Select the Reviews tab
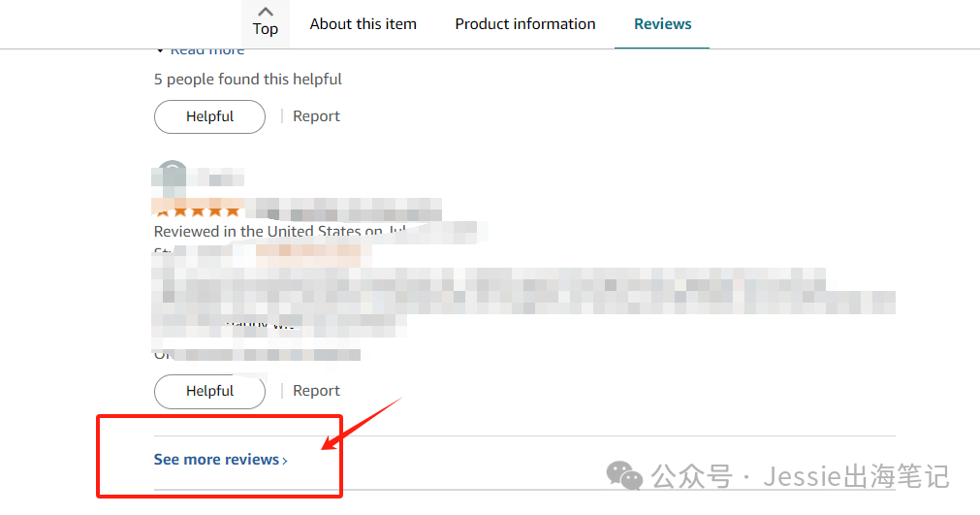Viewport: 980px width, 515px height. pyautogui.click(x=662, y=23)
